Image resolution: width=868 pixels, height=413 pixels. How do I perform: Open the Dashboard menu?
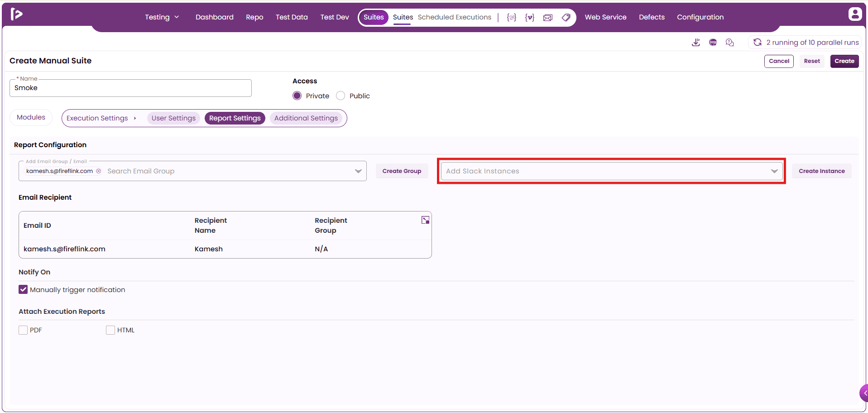click(x=215, y=17)
